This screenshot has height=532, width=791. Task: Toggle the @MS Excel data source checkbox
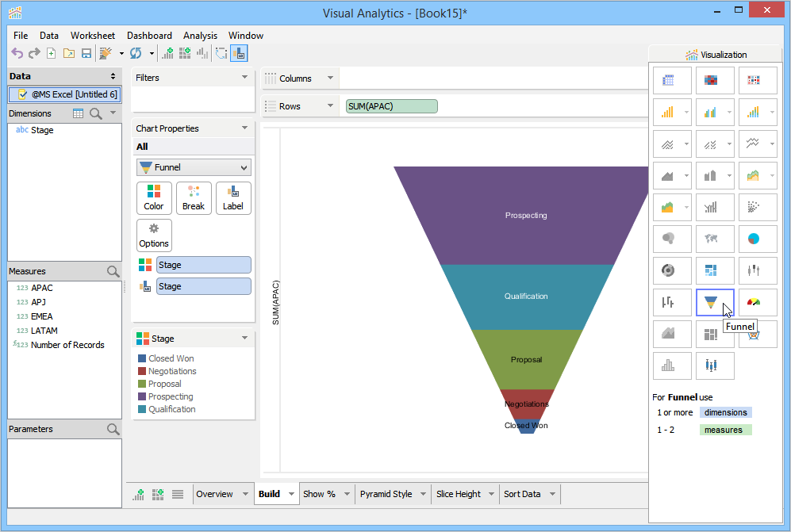tap(22, 94)
